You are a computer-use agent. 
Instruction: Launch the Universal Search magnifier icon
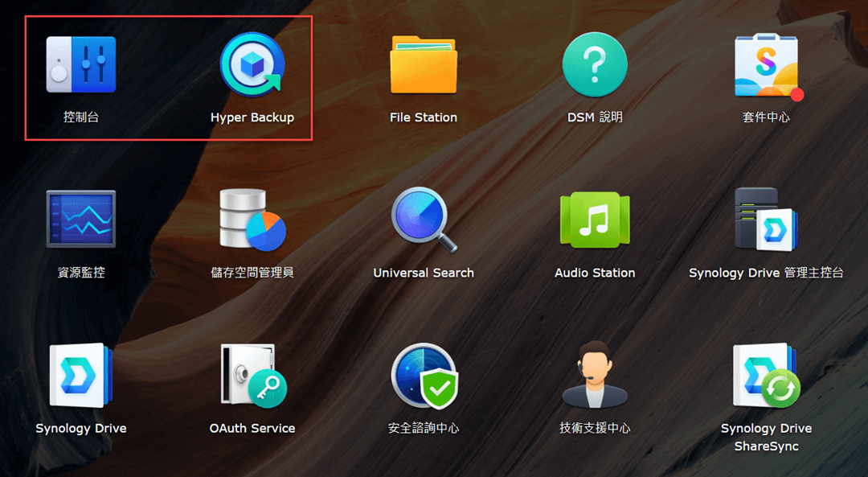tap(424, 220)
